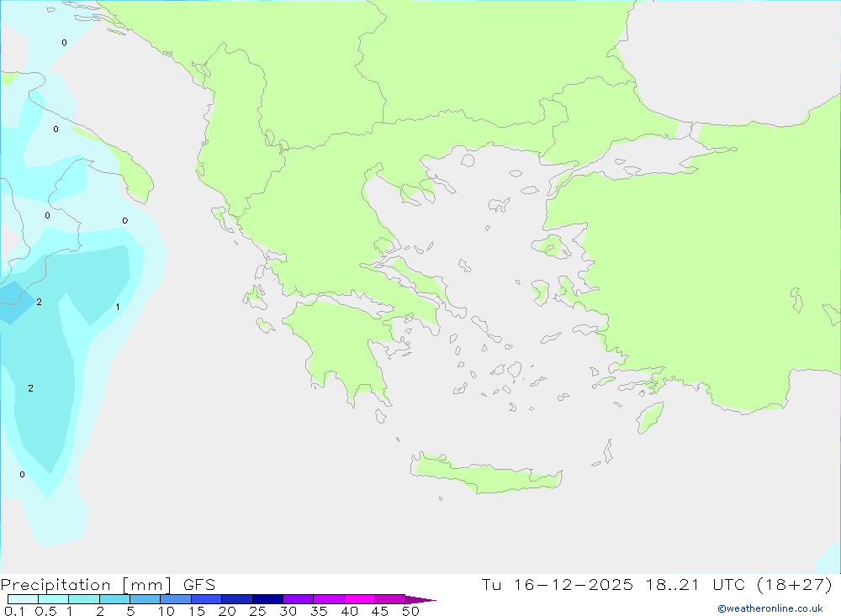Select the 5–10 mm legend swatch
This screenshot has height=616, width=841.
pos(145,599)
